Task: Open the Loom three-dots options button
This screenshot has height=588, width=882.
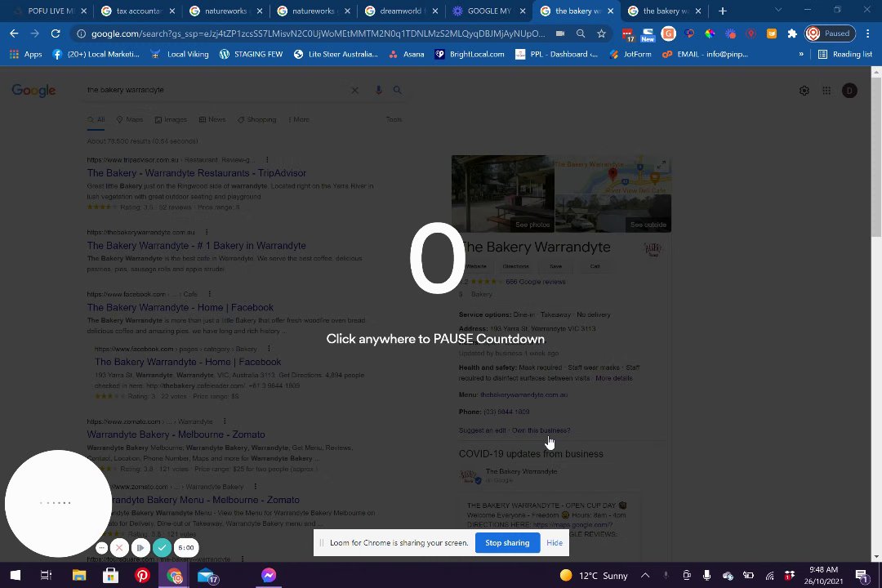Action: pyautogui.click(x=101, y=547)
